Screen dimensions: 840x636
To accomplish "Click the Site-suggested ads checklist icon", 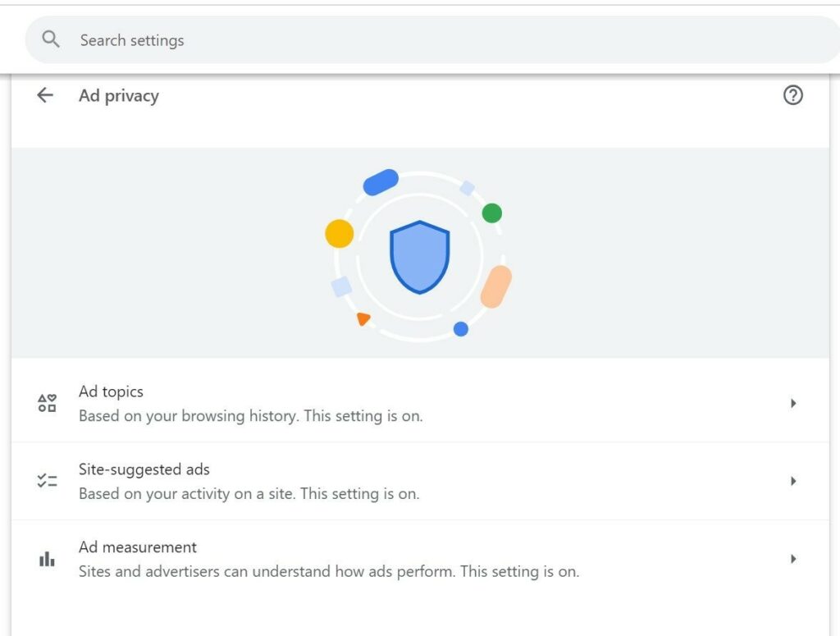I will (47, 481).
